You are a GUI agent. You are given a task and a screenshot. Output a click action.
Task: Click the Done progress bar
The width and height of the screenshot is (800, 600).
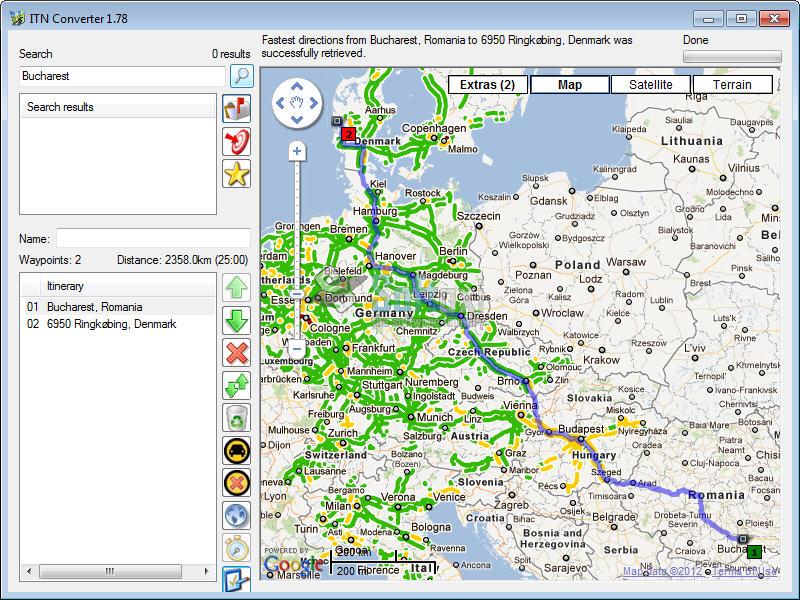coord(732,57)
